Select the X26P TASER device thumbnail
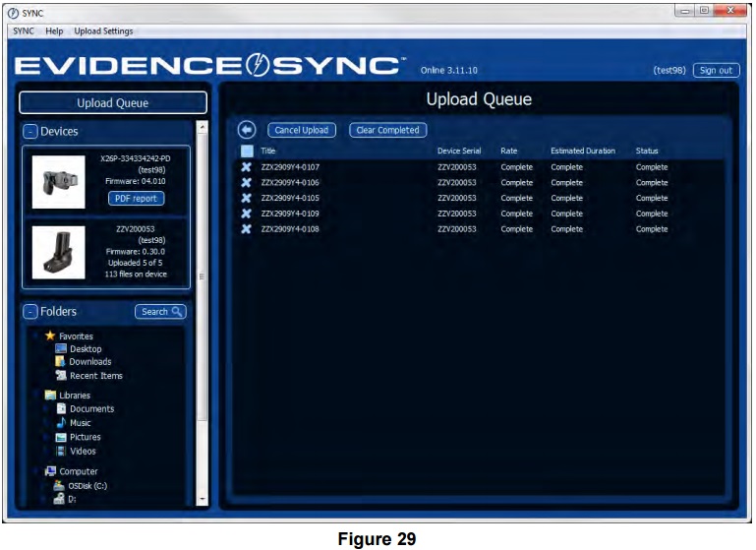This screenshot has width=756, height=550. (x=58, y=181)
